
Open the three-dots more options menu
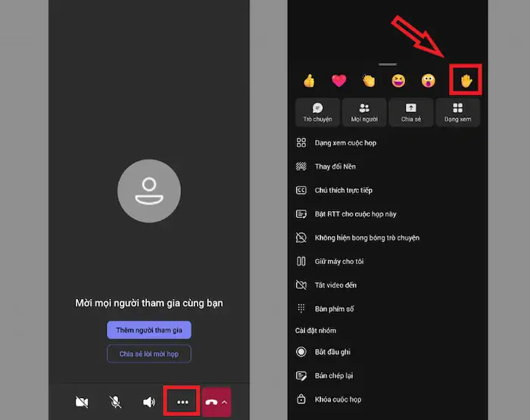pyautogui.click(x=182, y=403)
